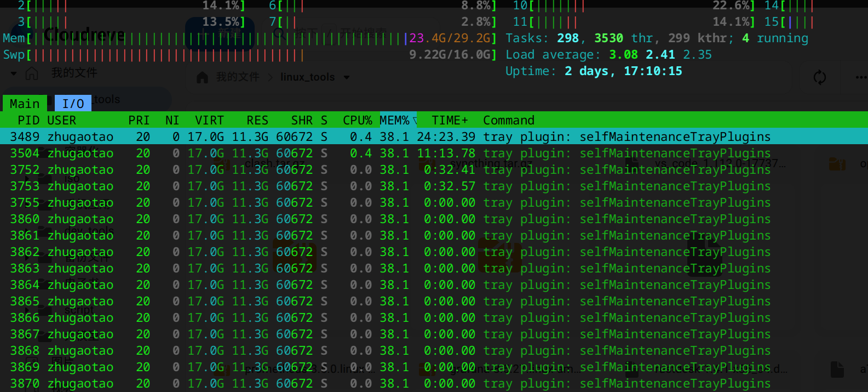Toggle sort direction on MEM% column header

pyautogui.click(x=398, y=120)
